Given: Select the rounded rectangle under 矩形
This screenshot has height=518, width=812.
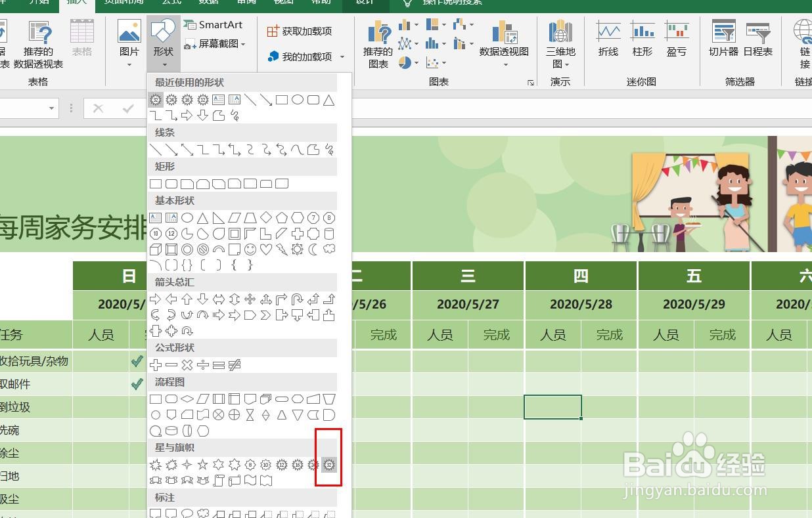Looking at the screenshot, I should 171,184.
